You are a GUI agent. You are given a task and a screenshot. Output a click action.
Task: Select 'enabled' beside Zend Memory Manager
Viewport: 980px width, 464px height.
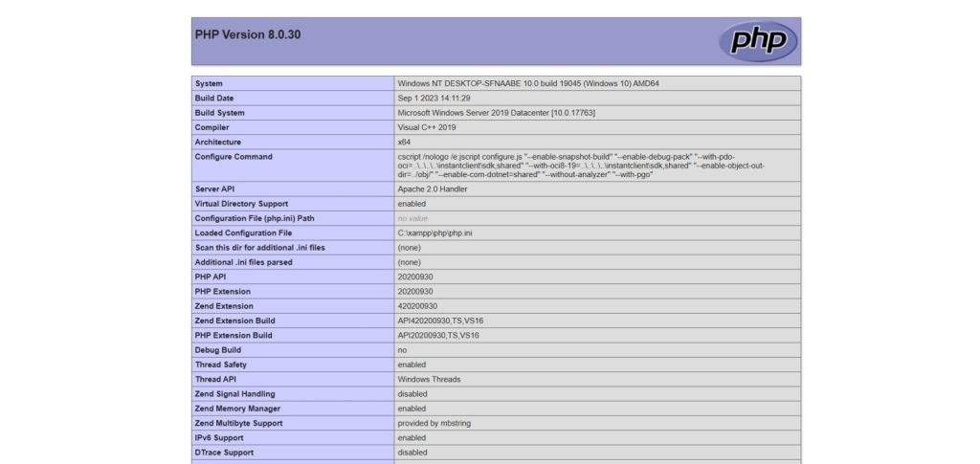[412, 409]
